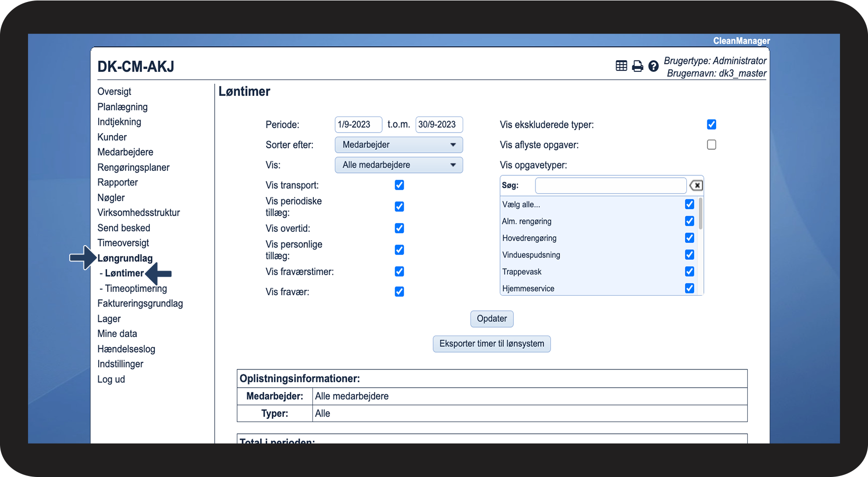Toggle the Vælg alle checkbox

[690, 204]
